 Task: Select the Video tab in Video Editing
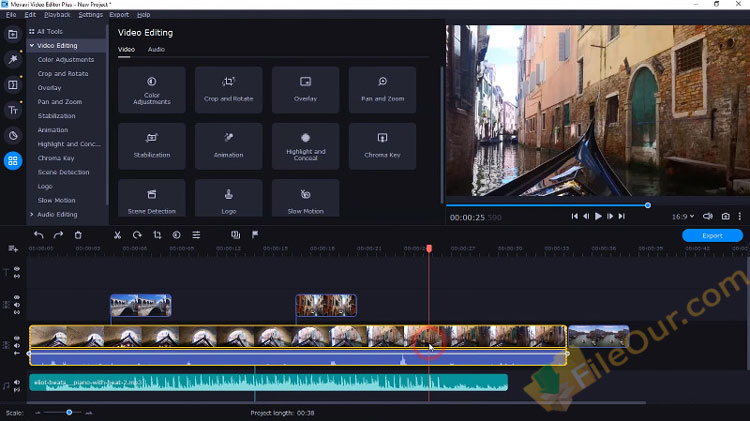coord(126,49)
